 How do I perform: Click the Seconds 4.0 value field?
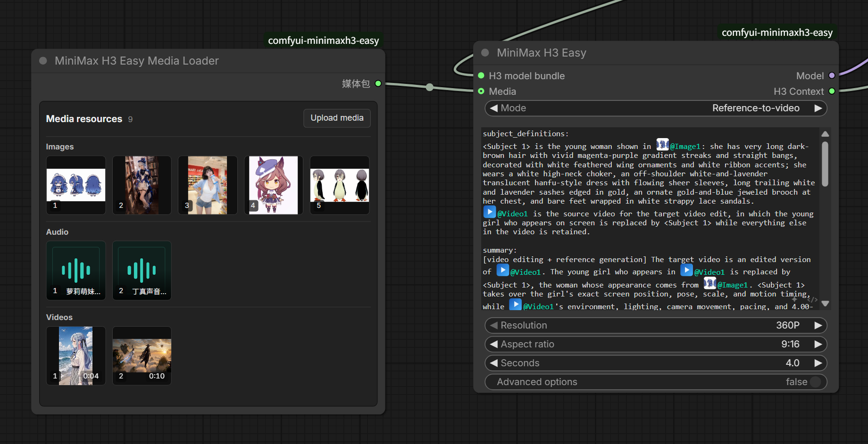coord(656,363)
